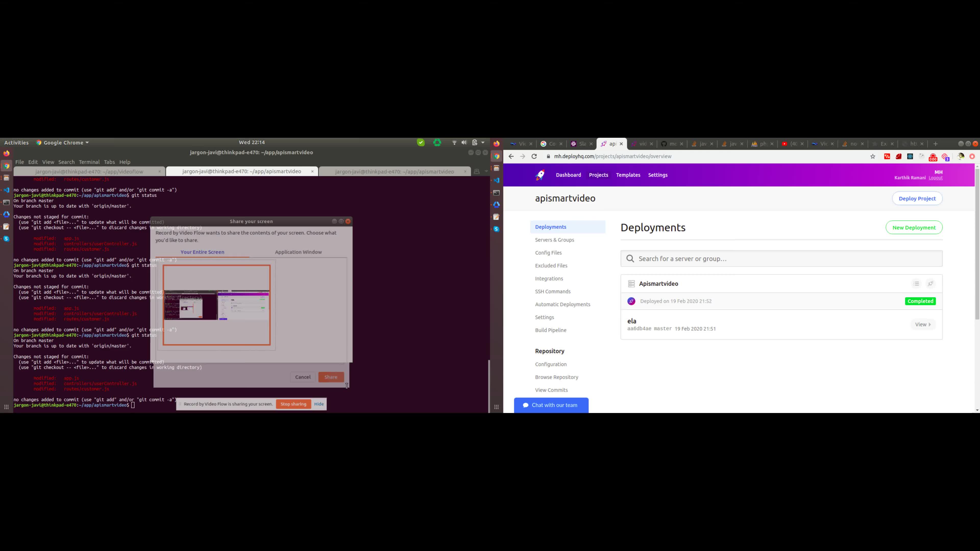Click the Wi-Fi icon in the top panel
This screenshot has height=551, width=980.
click(454, 143)
